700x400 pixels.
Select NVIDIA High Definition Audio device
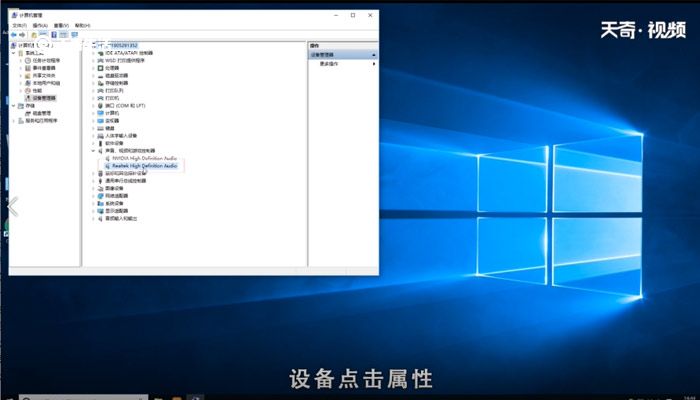144,158
